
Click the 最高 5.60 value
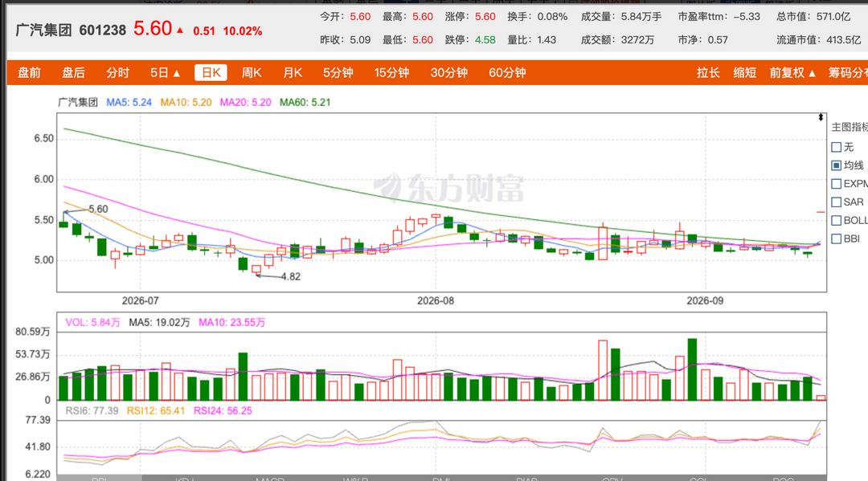pos(423,17)
